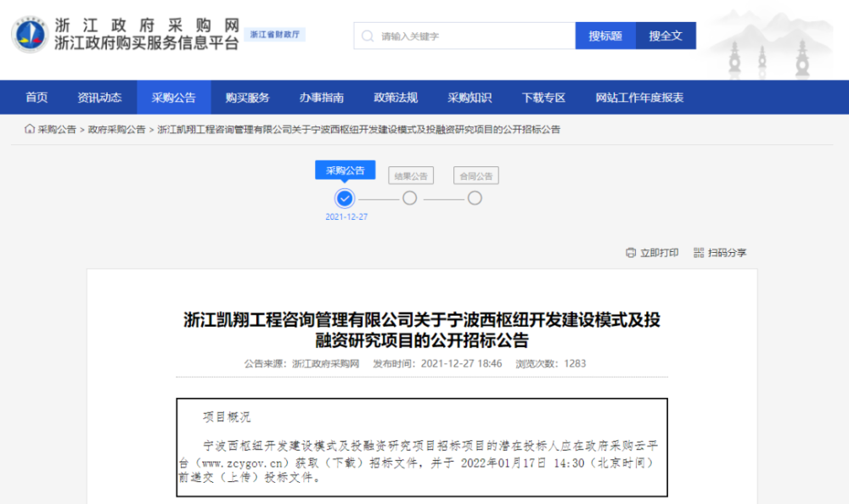Screen dimensions: 849x504
Task: Click the QR code icon for 扫码分享
Action: pyautogui.click(x=699, y=253)
